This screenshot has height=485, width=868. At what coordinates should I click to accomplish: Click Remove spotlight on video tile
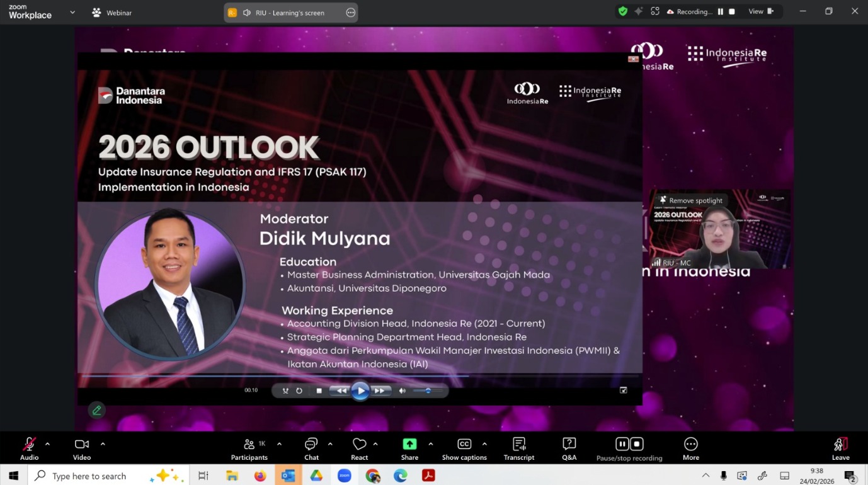(690, 200)
